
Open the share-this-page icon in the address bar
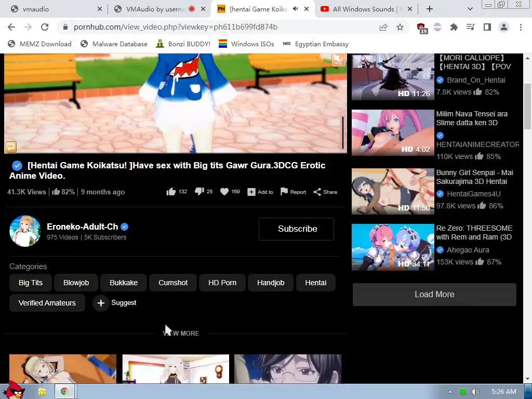click(x=383, y=27)
